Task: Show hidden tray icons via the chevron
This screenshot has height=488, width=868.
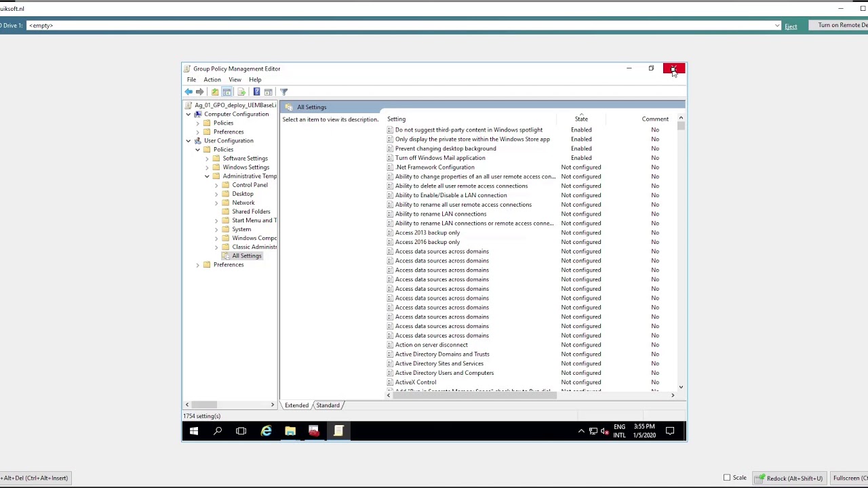Action: click(581, 431)
